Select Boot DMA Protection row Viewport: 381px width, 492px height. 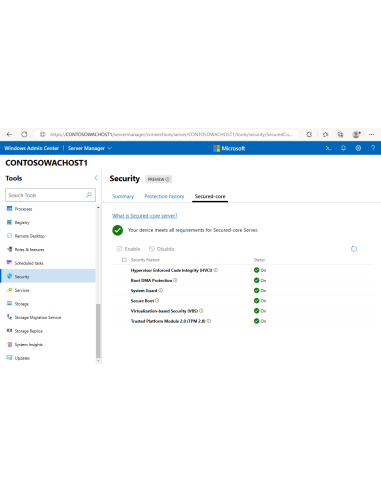point(243,280)
